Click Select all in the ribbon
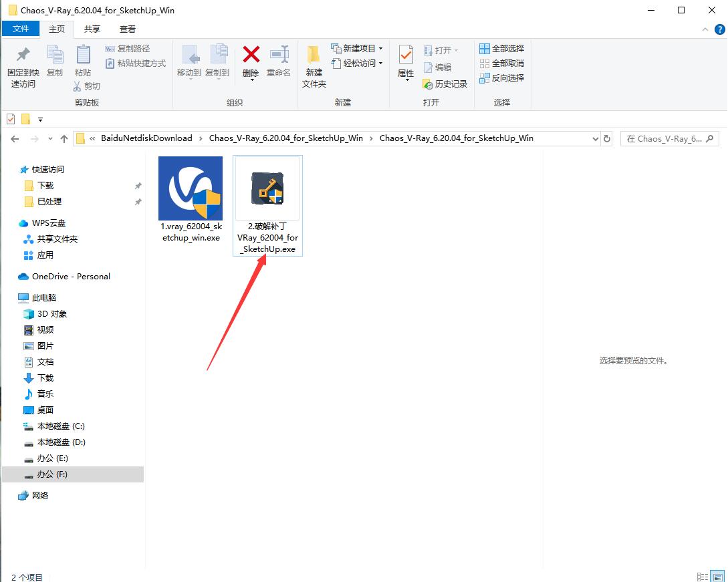728x582 pixels. click(502, 48)
